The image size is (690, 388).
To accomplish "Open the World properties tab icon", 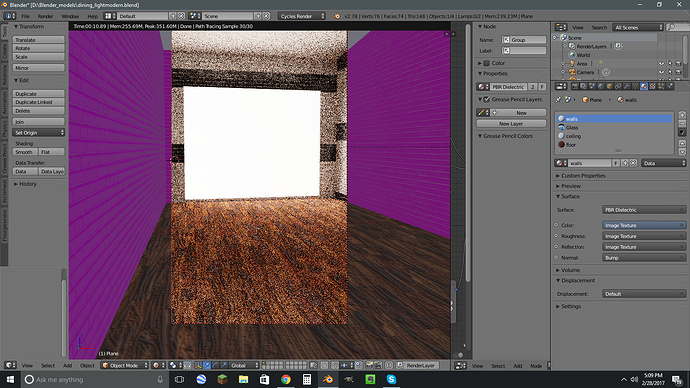I will pos(601,86).
